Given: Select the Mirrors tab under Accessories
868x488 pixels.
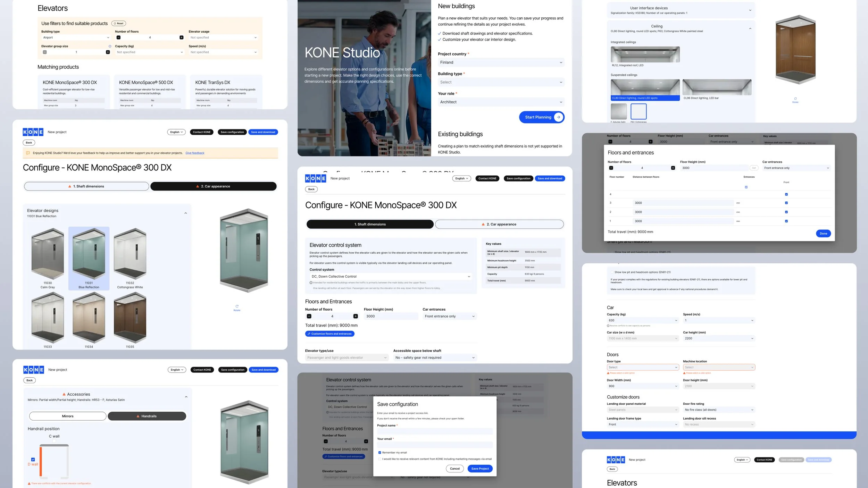Looking at the screenshot, I should (x=68, y=416).
